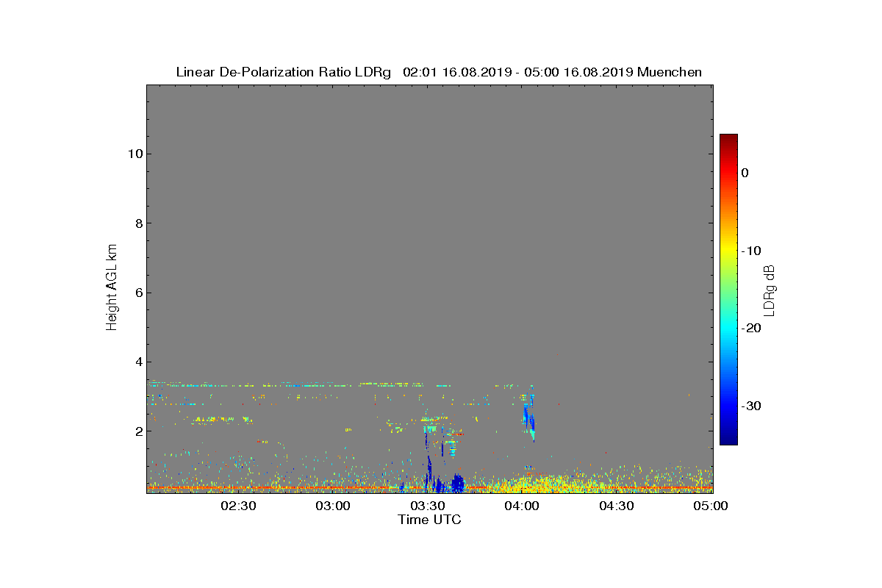This screenshot has height=588, width=882.
Task: Click the blue echo column near 04:00 at 2 km
Action: coord(528,419)
